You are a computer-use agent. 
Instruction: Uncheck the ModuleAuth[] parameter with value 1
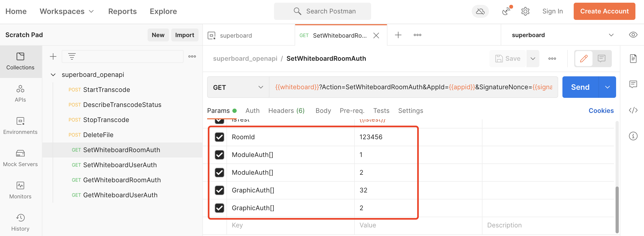pos(219,155)
